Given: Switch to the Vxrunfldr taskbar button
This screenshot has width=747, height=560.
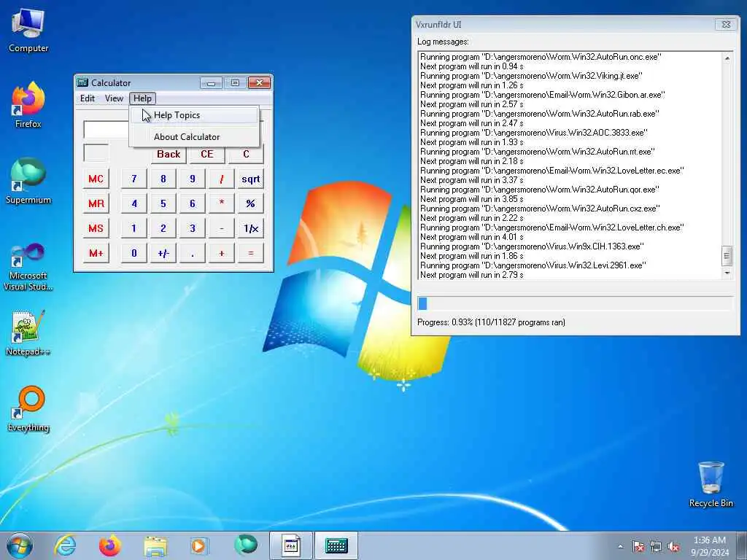Looking at the screenshot, I should pos(291,545).
